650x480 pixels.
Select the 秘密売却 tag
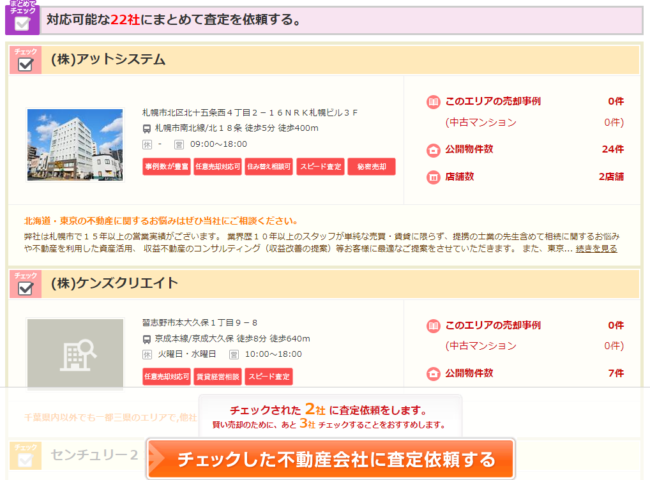tap(371, 167)
